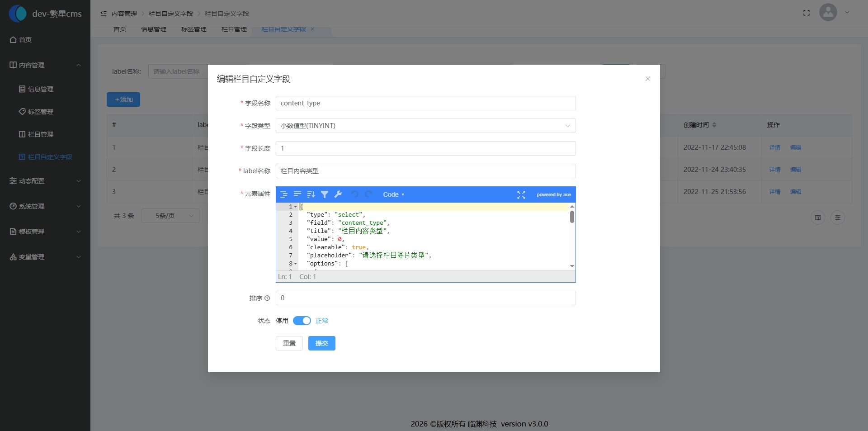The width and height of the screenshot is (868, 431).
Task: Click the sort contents icon in JSON editor
Action: tap(311, 194)
